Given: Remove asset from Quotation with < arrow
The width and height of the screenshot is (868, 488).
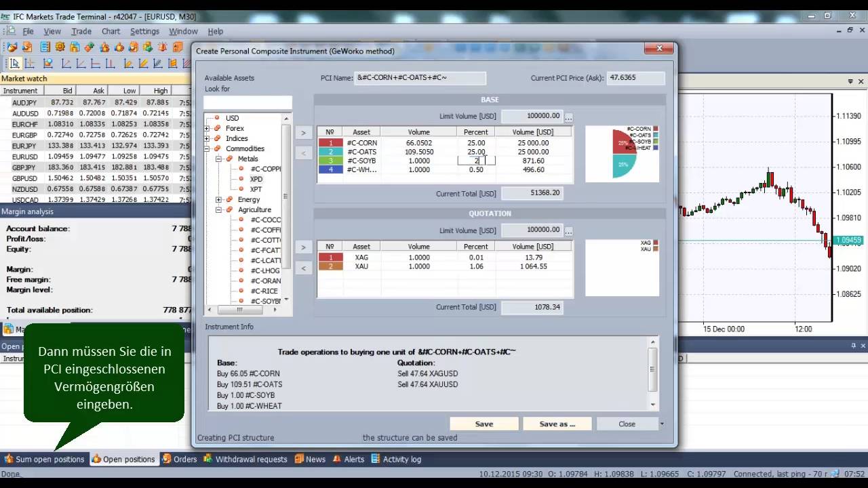Looking at the screenshot, I should point(303,268).
